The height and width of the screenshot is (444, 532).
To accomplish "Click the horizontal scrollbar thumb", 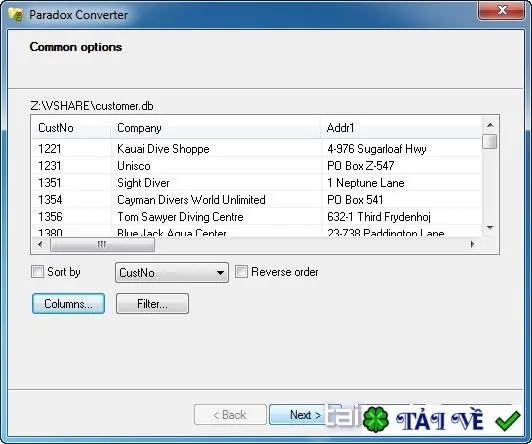I will click(x=102, y=244).
